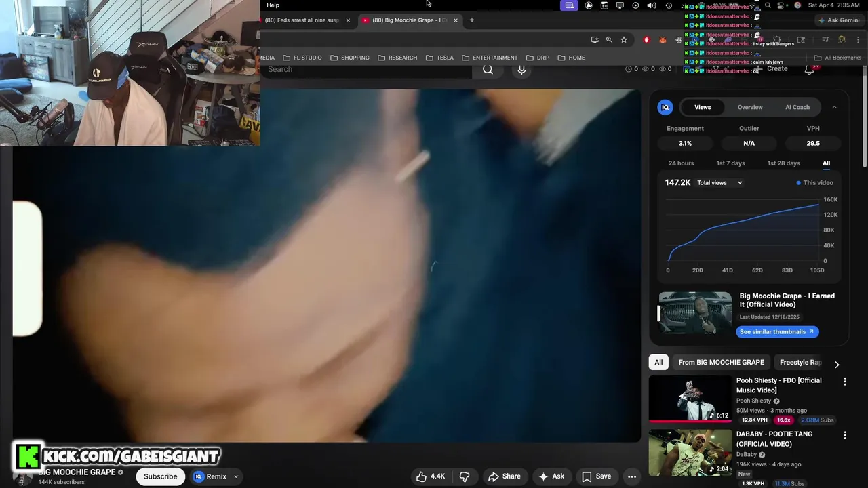This screenshot has height=488, width=868.
Task: Open options menu for DaBaby Pootie Tang video
Action: [845, 435]
